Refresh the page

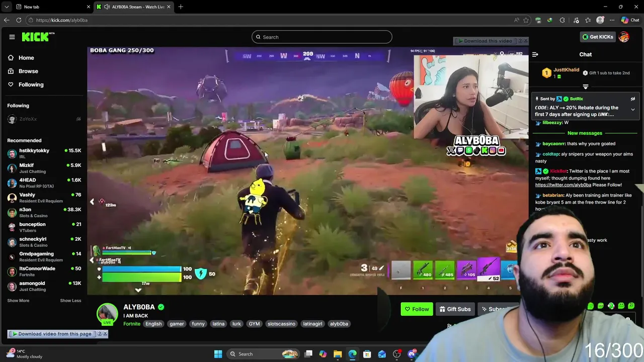(19, 20)
